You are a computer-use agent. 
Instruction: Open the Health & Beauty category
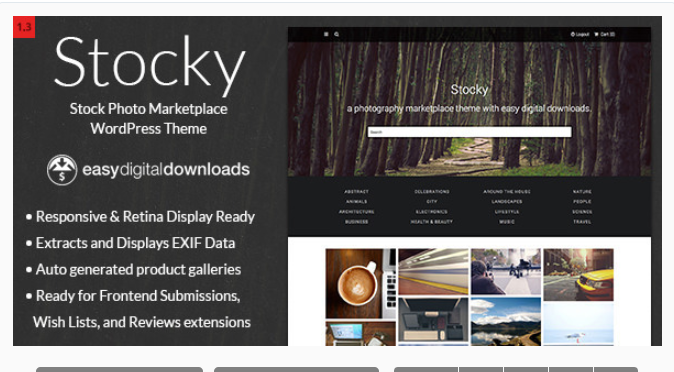click(x=432, y=221)
